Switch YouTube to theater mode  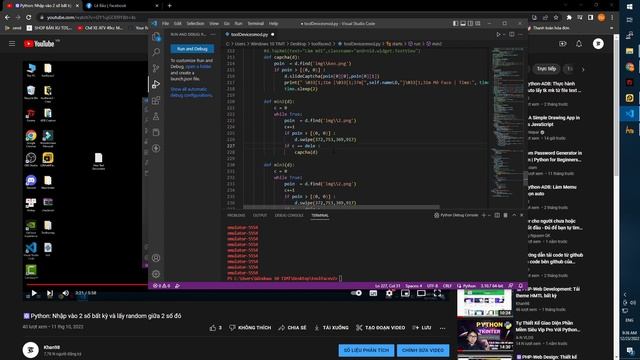point(421,293)
